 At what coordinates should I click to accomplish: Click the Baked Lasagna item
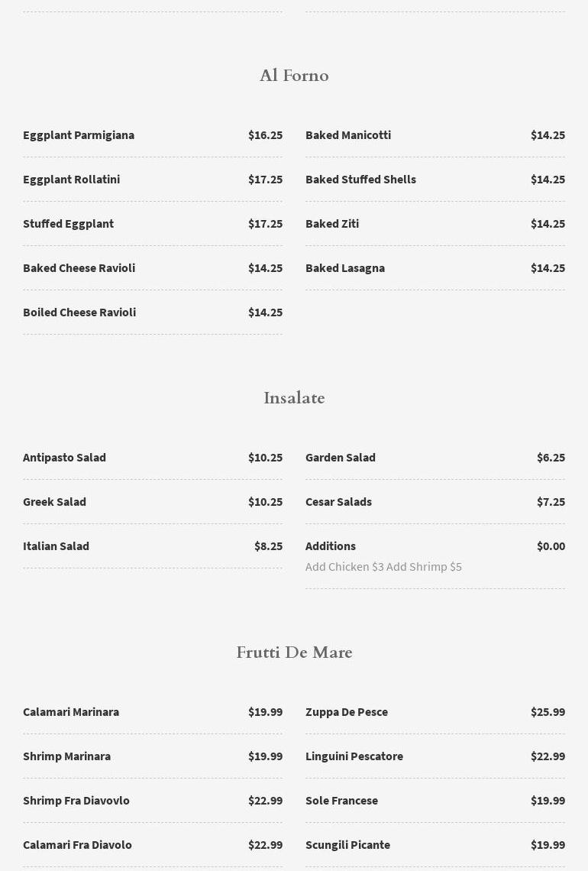click(345, 268)
